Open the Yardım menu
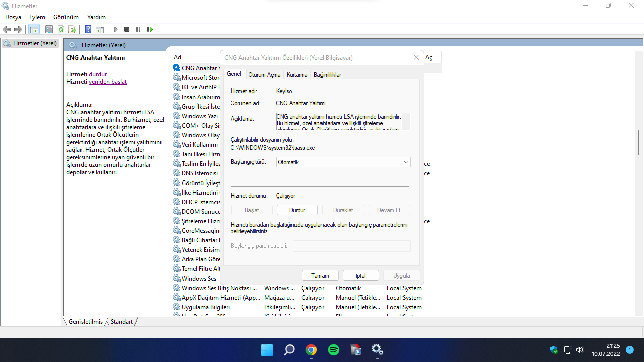This screenshot has width=644, height=362. click(x=96, y=17)
